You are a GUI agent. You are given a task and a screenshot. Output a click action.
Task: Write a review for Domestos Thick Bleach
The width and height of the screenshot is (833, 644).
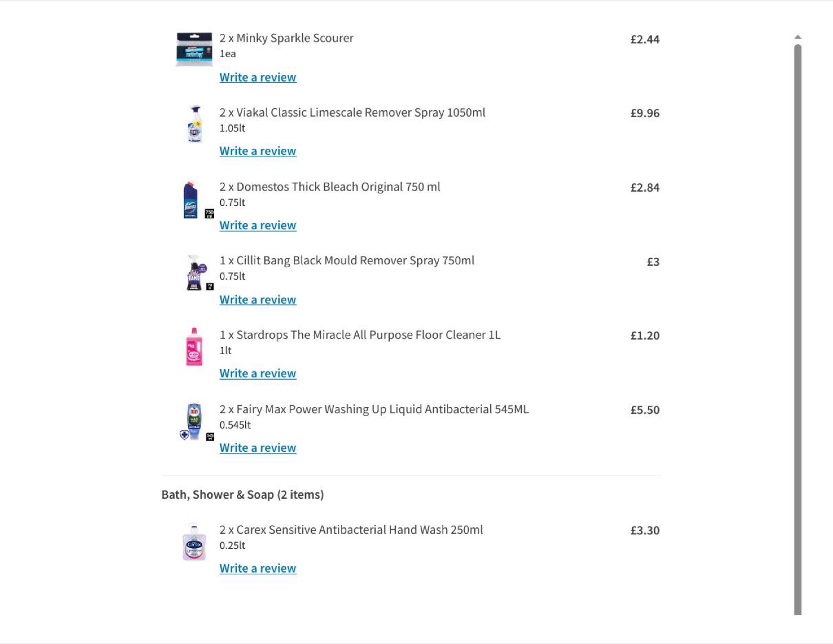(x=258, y=226)
